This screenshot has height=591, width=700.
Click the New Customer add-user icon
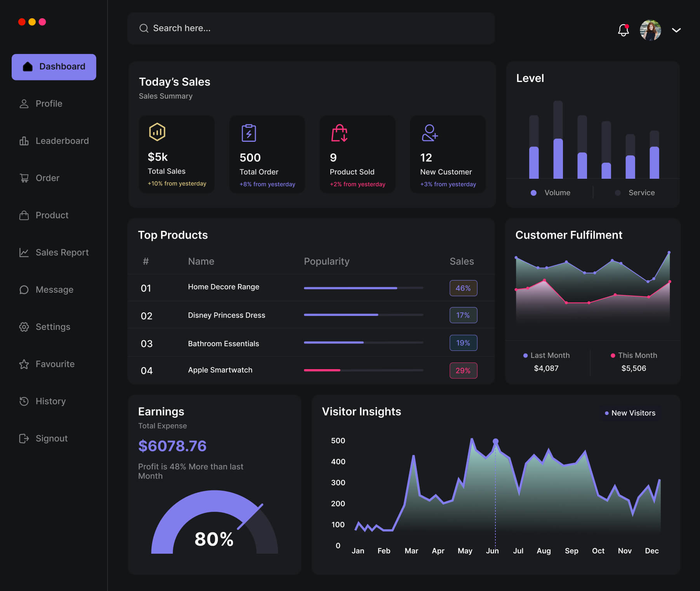tap(429, 133)
